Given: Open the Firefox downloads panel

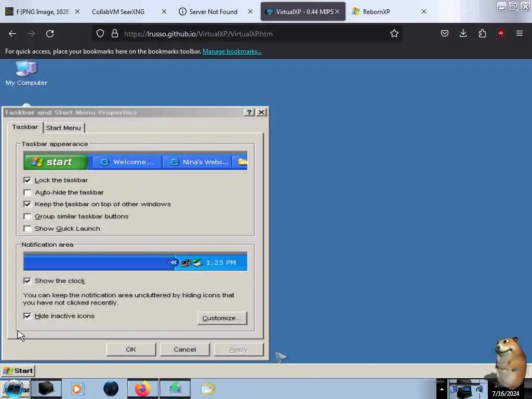Looking at the screenshot, I should point(463,33).
